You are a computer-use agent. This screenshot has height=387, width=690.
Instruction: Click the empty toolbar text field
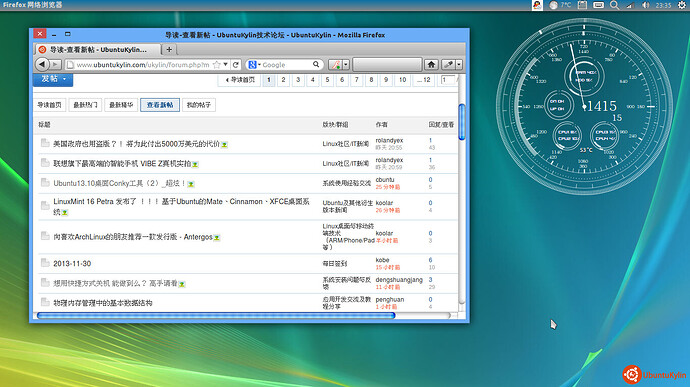[x=387, y=65]
